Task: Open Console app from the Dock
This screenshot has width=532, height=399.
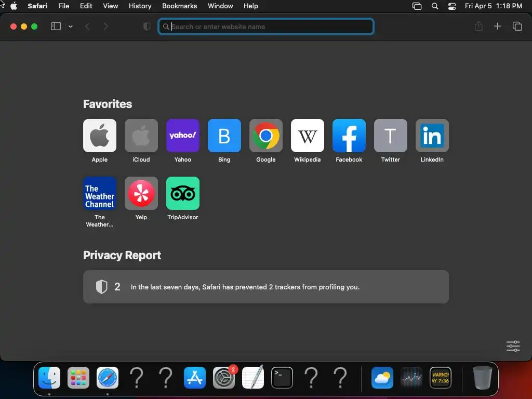Action: [441, 378]
